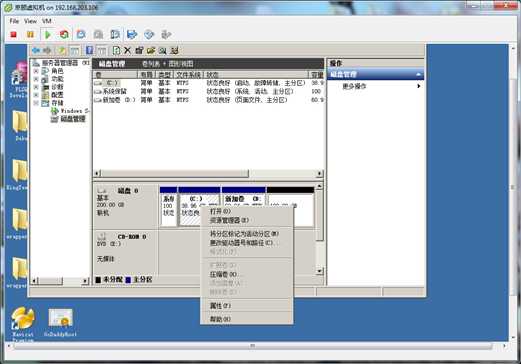
Task: Select 磁盘管理 tree item
Action: (69, 119)
